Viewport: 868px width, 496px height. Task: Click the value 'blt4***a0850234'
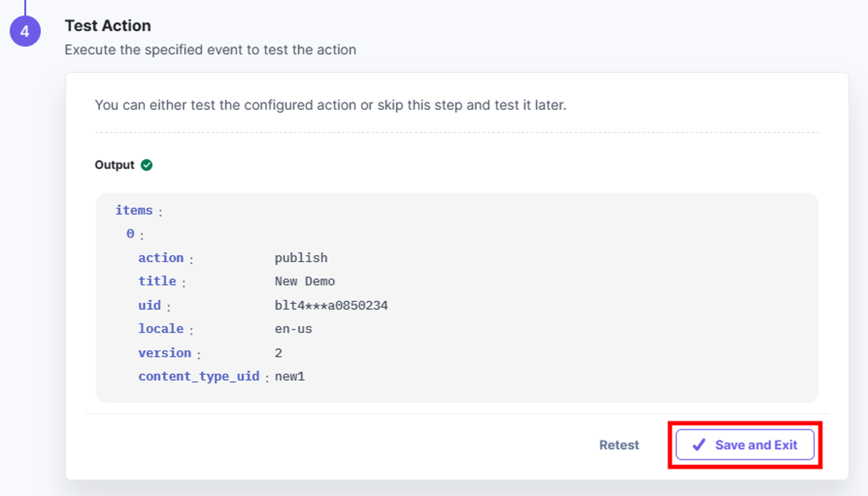331,306
